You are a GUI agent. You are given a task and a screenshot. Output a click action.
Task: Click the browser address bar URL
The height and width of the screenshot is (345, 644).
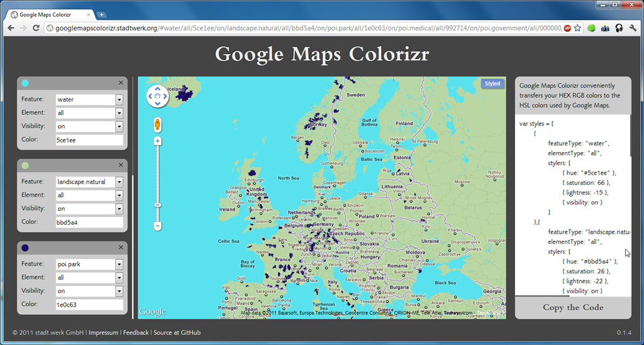pos(308,28)
